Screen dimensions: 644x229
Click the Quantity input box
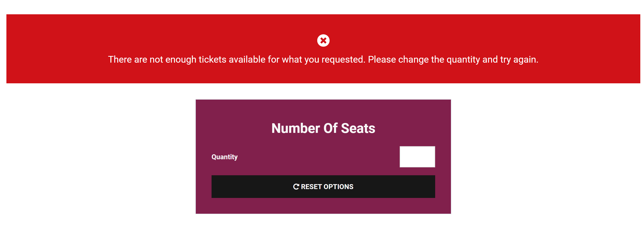point(417,157)
